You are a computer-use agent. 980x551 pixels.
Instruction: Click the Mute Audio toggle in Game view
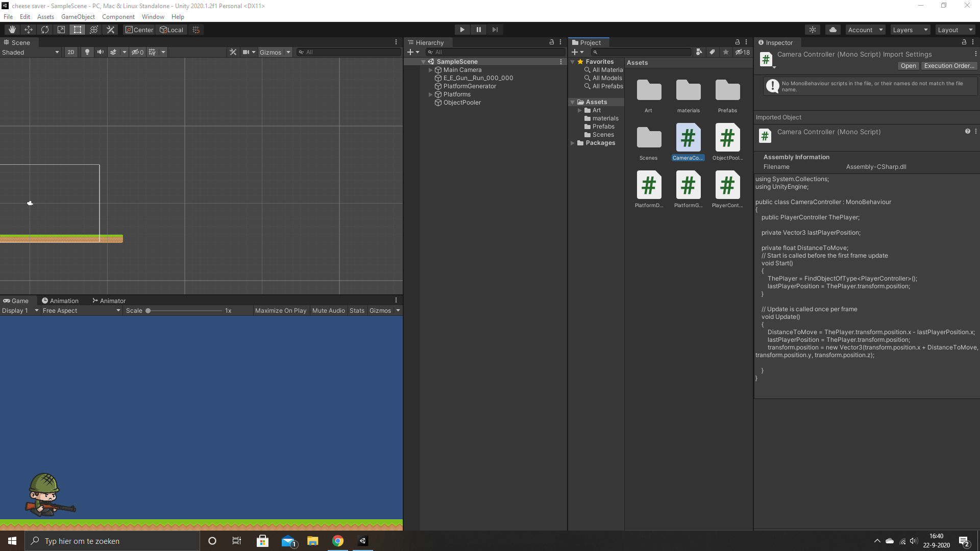tap(327, 310)
